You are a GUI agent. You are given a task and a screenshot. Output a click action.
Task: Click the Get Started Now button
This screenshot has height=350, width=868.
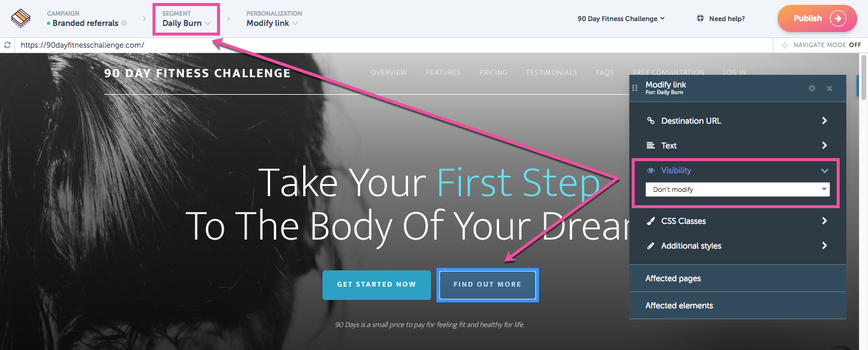tap(377, 285)
